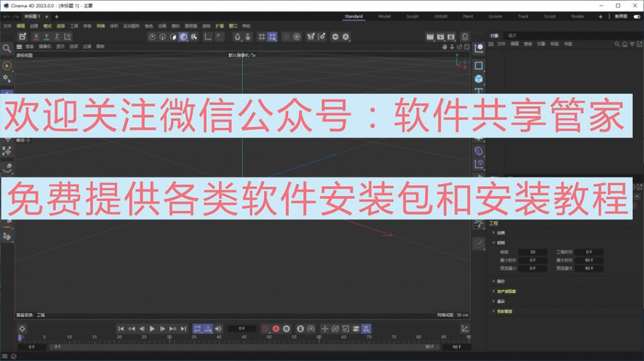This screenshot has height=361, width=644.
Task: Click the search icon in Object Manager
Action: click(617, 44)
